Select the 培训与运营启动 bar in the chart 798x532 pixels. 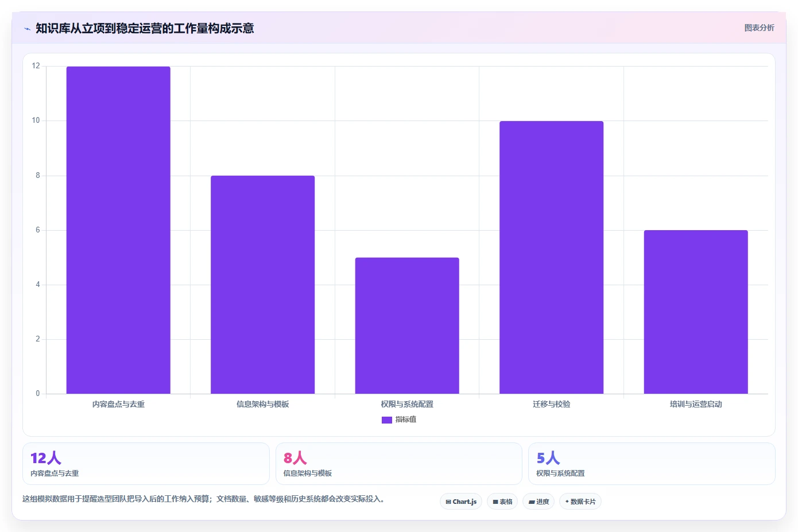(696, 312)
